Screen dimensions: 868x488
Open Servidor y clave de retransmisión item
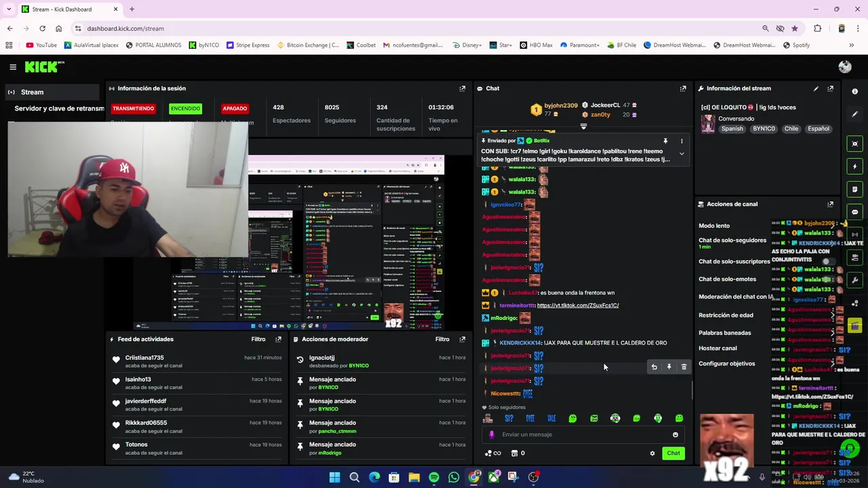coord(60,108)
